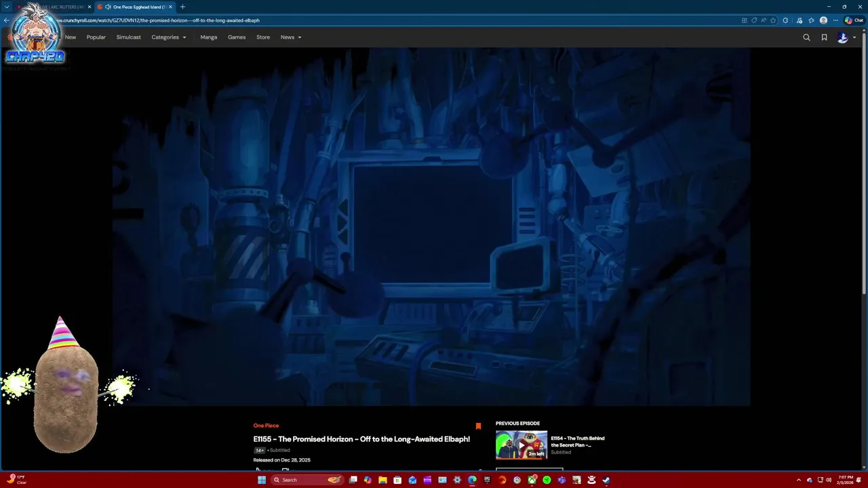
Task: Open the clock and date 7:07 PM
Action: (x=845, y=480)
